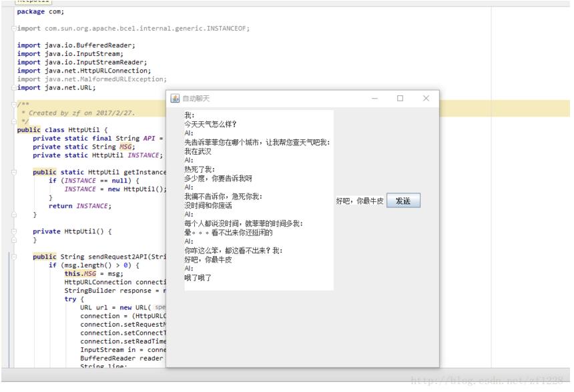Close the 自动聊天 chat window
The width and height of the screenshot is (574, 392).
(x=426, y=98)
